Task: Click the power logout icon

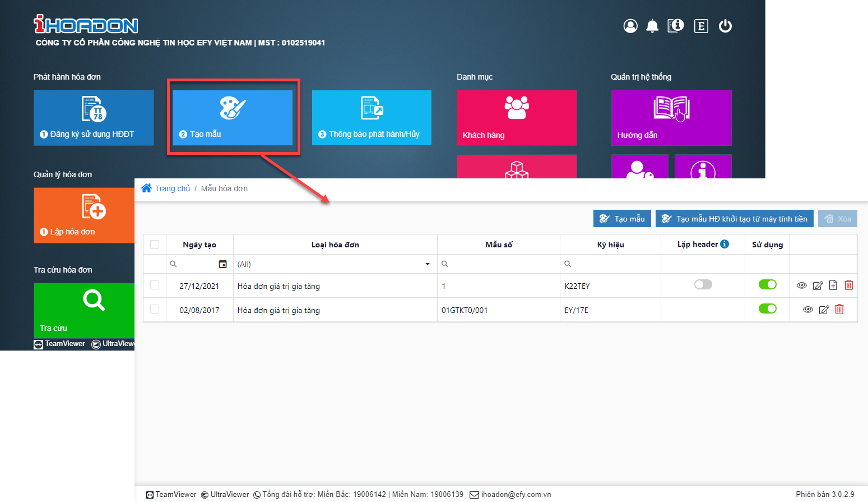Action: pyautogui.click(x=725, y=26)
